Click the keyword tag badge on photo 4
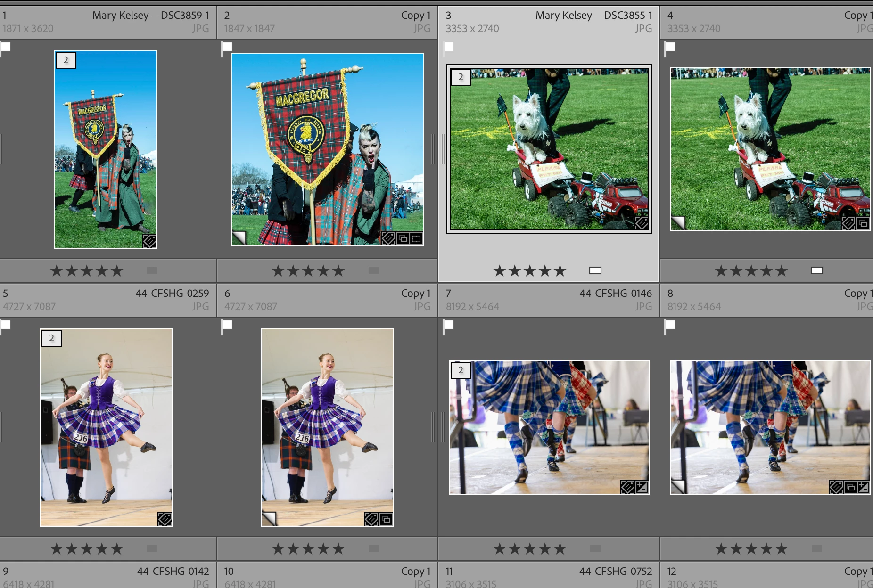This screenshot has height=588, width=873. pyautogui.click(x=848, y=223)
